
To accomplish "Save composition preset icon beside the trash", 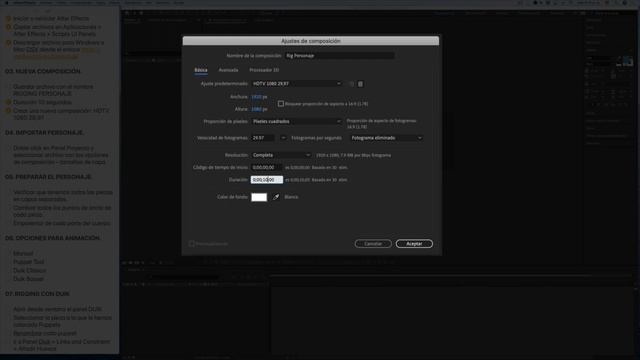I will point(351,84).
